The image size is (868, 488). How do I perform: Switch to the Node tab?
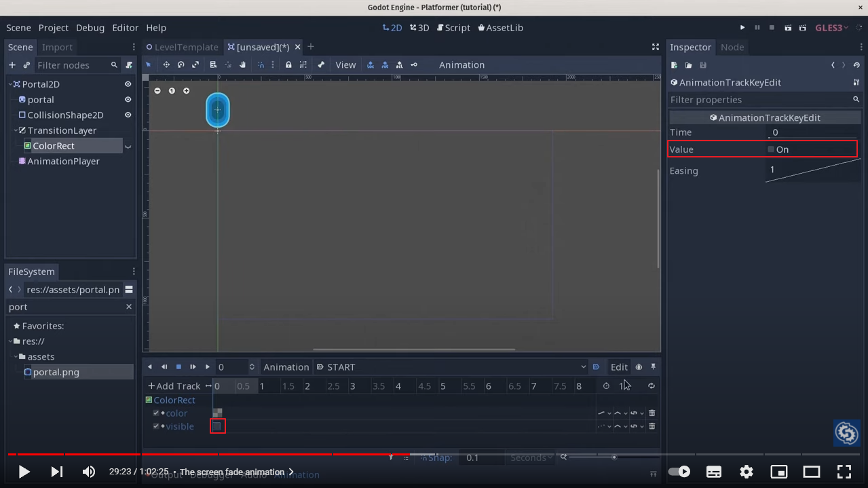tap(732, 47)
